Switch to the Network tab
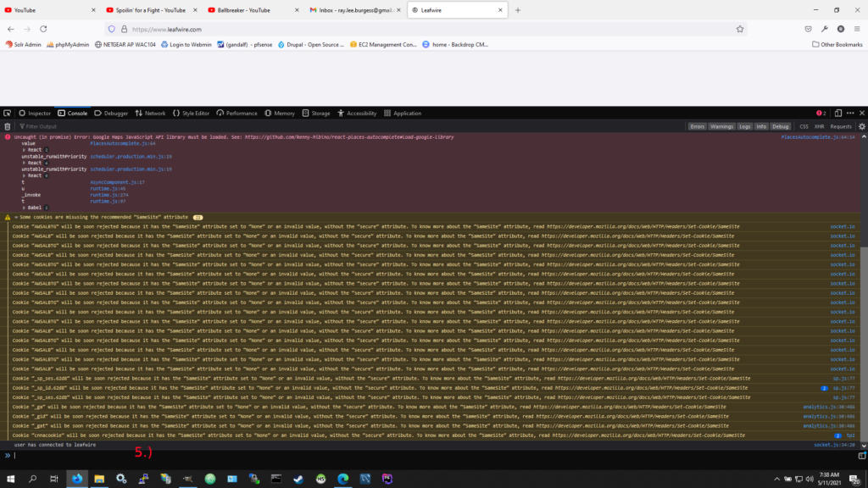This screenshot has height=488, width=868. click(150, 113)
